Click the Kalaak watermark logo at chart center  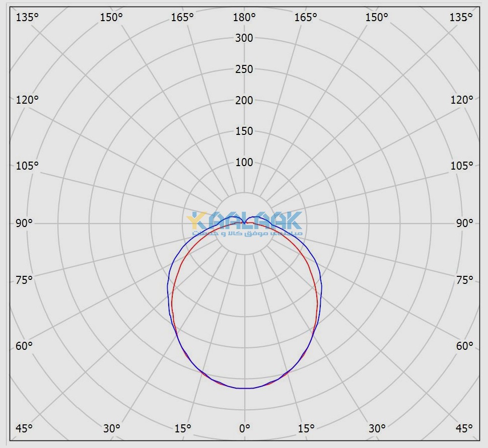coord(245,220)
